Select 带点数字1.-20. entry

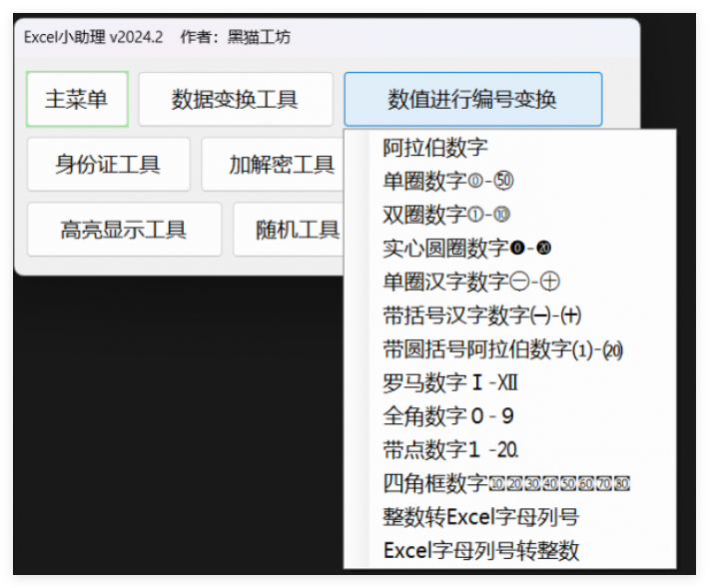(x=510, y=450)
